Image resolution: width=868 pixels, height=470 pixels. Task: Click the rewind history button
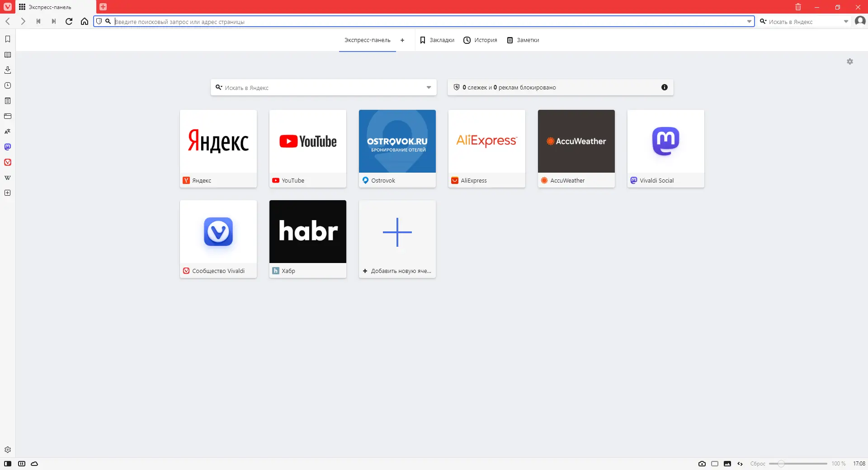(38, 21)
